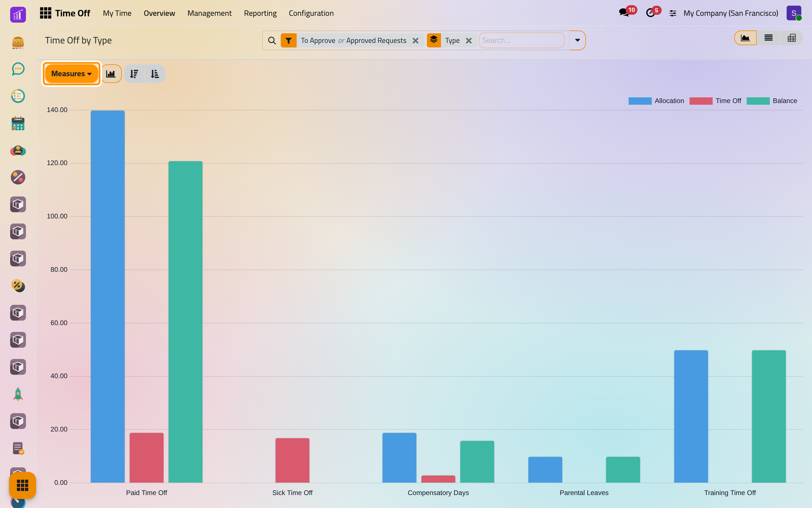Click the Parental Leaves axis label
This screenshot has height=508, width=812.
coord(584,493)
